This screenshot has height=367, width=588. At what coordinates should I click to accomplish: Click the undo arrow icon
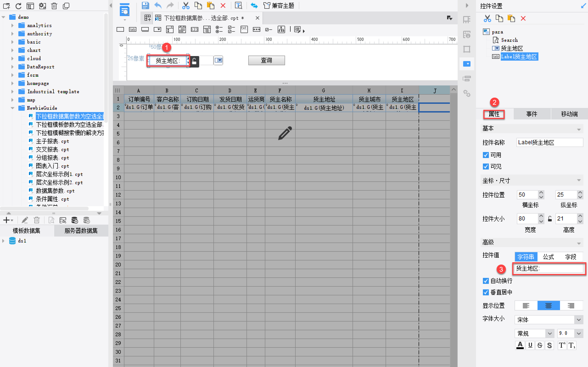click(x=158, y=5)
